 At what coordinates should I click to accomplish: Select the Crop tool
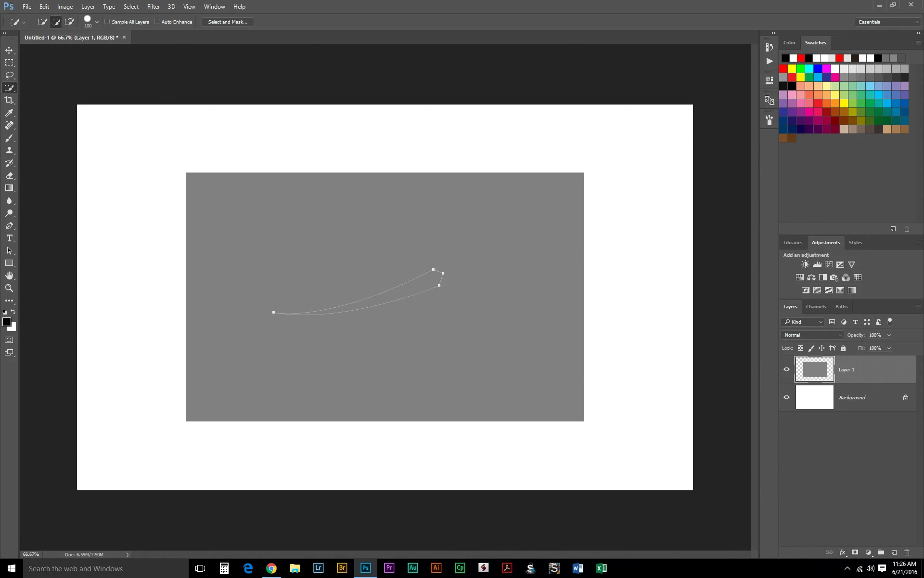(9, 100)
